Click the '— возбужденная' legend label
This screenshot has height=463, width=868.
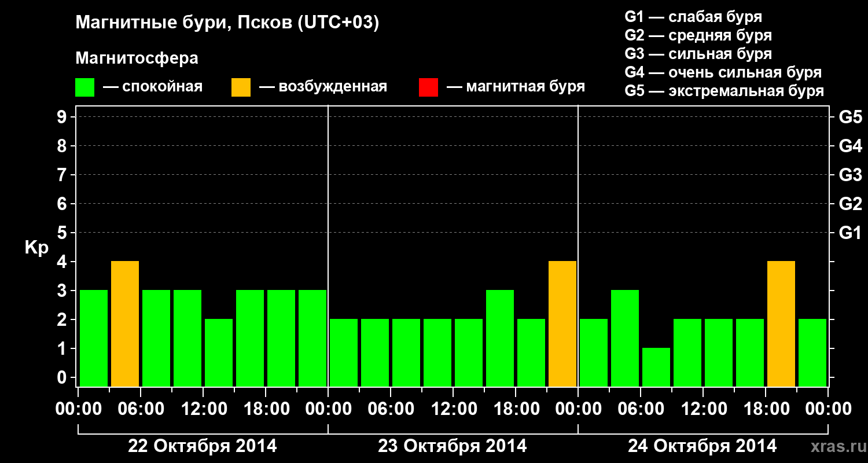click(323, 87)
